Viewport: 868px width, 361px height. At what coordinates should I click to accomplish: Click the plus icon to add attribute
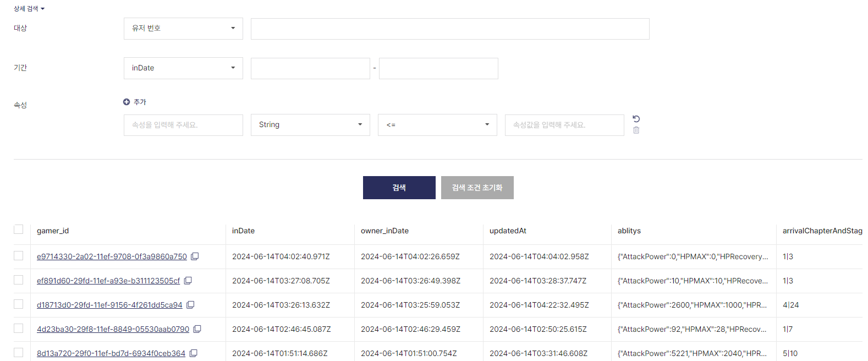(127, 102)
